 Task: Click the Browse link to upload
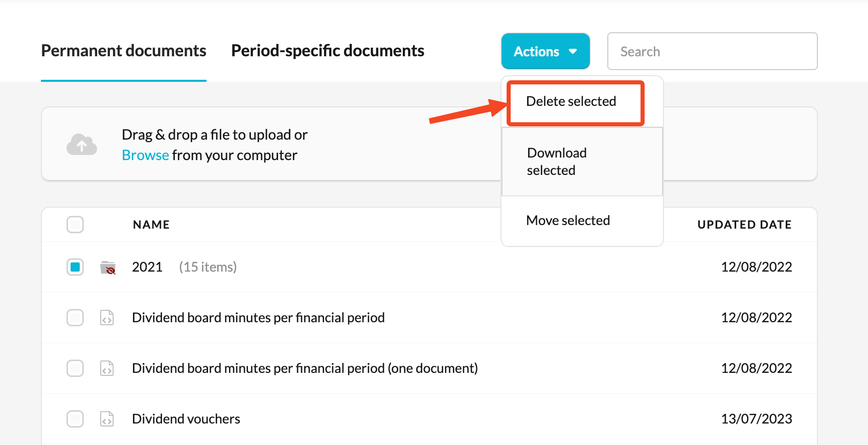[x=145, y=155]
